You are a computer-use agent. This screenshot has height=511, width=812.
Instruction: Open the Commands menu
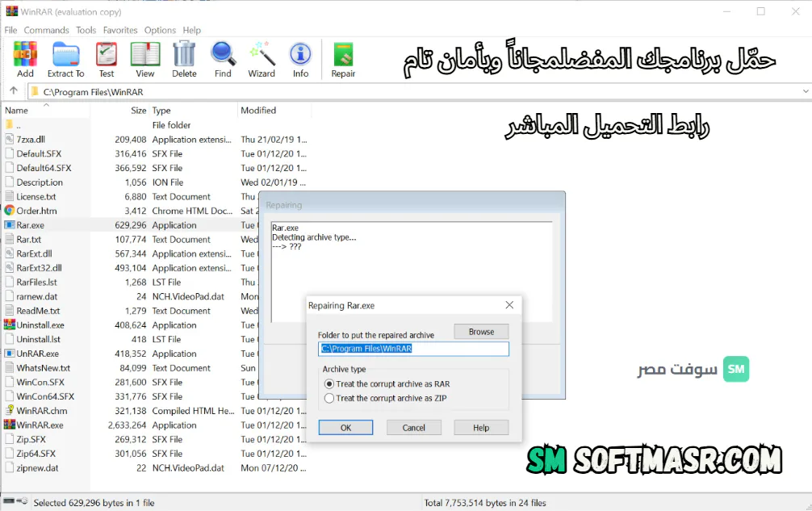[46, 30]
